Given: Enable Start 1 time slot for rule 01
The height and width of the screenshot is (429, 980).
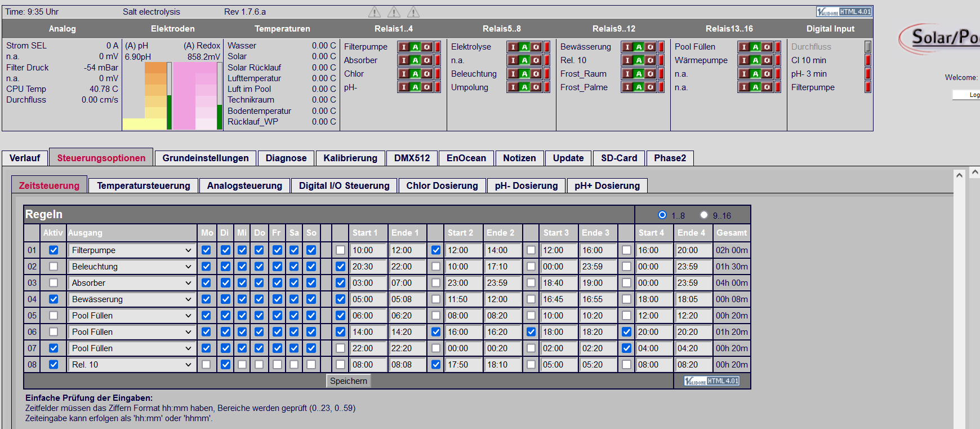Looking at the screenshot, I should (x=340, y=250).
